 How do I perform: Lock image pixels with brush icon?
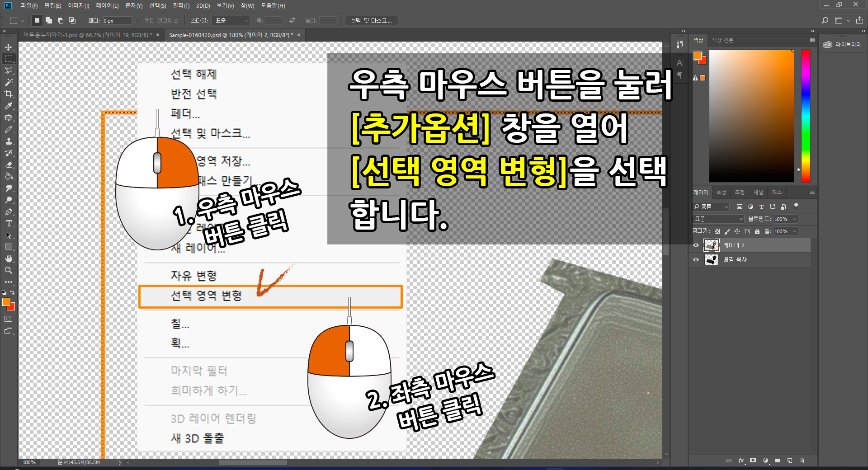point(727,231)
